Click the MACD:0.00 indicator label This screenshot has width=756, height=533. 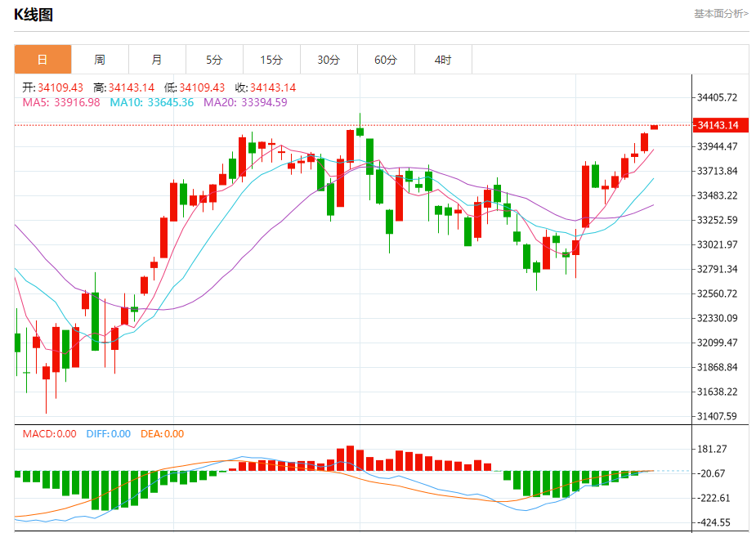click(50, 433)
